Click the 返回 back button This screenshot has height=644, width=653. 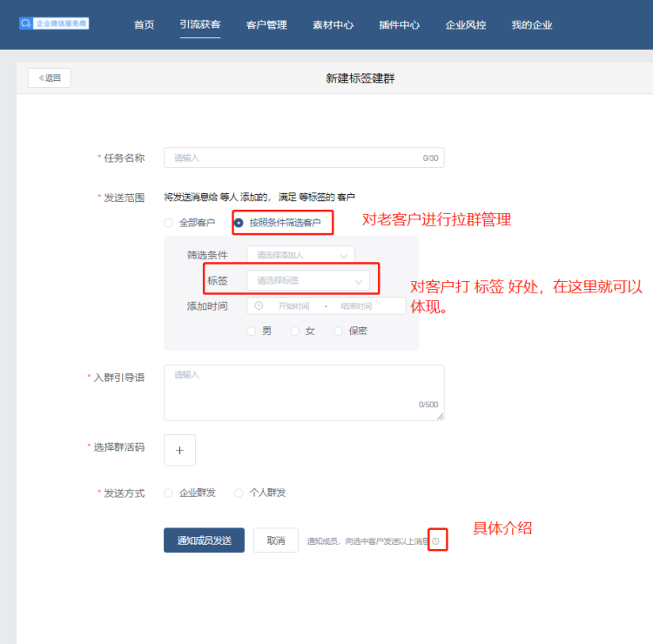pyautogui.click(x=50, y=77)
